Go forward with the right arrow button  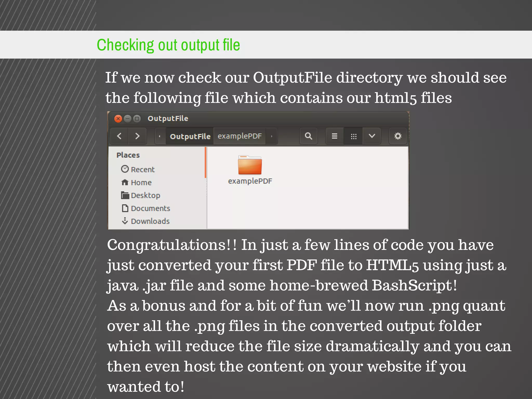pos(137,136)
